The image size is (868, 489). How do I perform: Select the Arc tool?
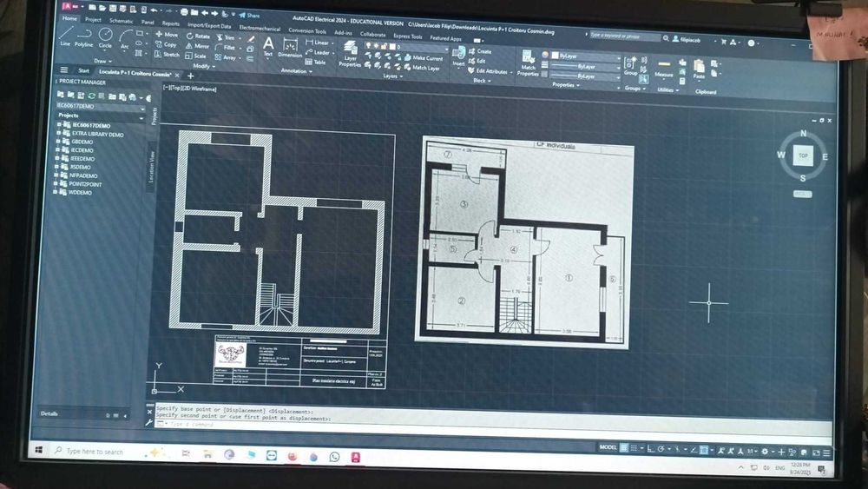tap(125, 39)
